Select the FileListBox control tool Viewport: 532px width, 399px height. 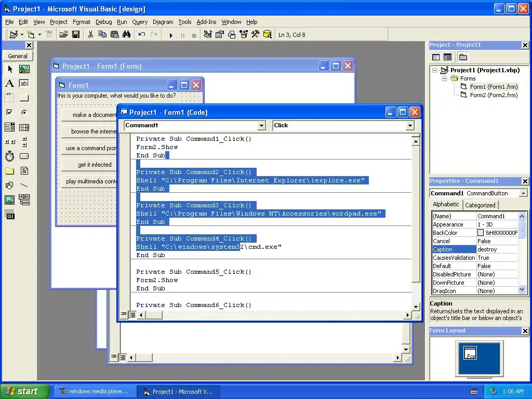[x=24, y=170]
